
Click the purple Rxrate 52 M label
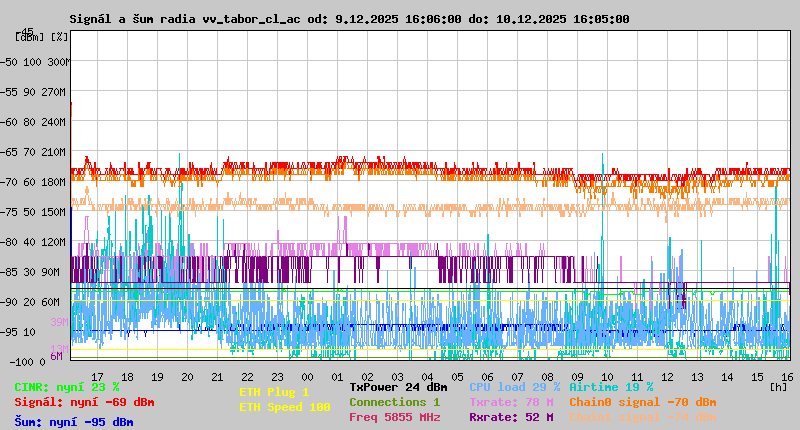click(511, 417)
